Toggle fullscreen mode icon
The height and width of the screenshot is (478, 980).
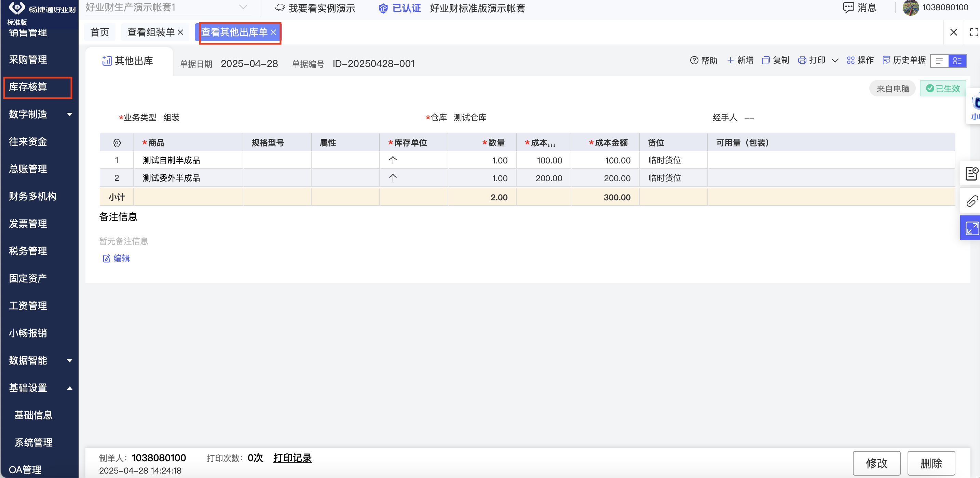tap(974, 32)
